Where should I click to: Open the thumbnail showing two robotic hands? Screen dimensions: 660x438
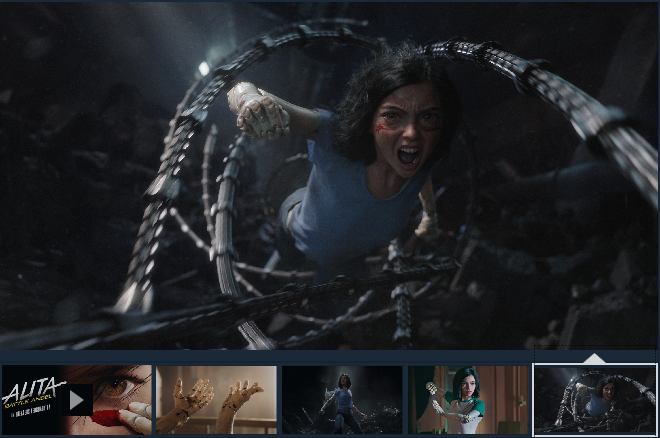(x=216, y=400)
